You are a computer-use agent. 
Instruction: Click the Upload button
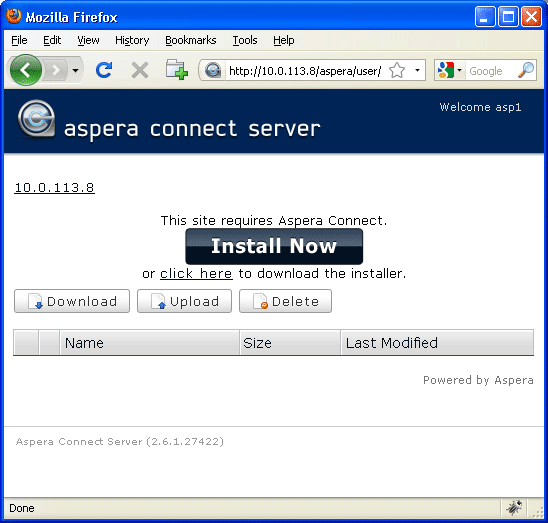(x=185, y=301)
